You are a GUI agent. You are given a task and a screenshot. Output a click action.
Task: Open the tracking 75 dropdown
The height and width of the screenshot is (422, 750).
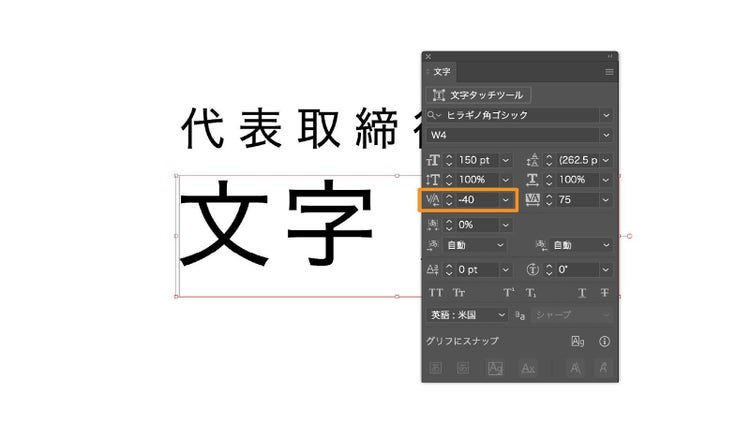pyautogui.click(x=606, y=200)
